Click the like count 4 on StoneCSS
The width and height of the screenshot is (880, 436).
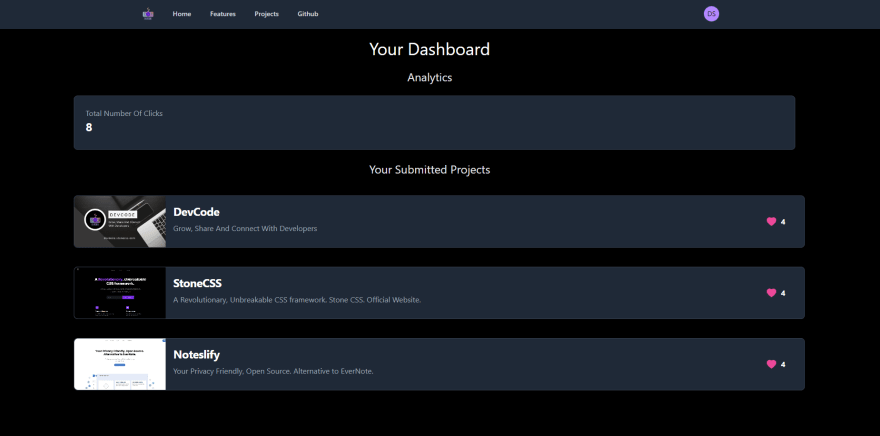coord(783,293)
